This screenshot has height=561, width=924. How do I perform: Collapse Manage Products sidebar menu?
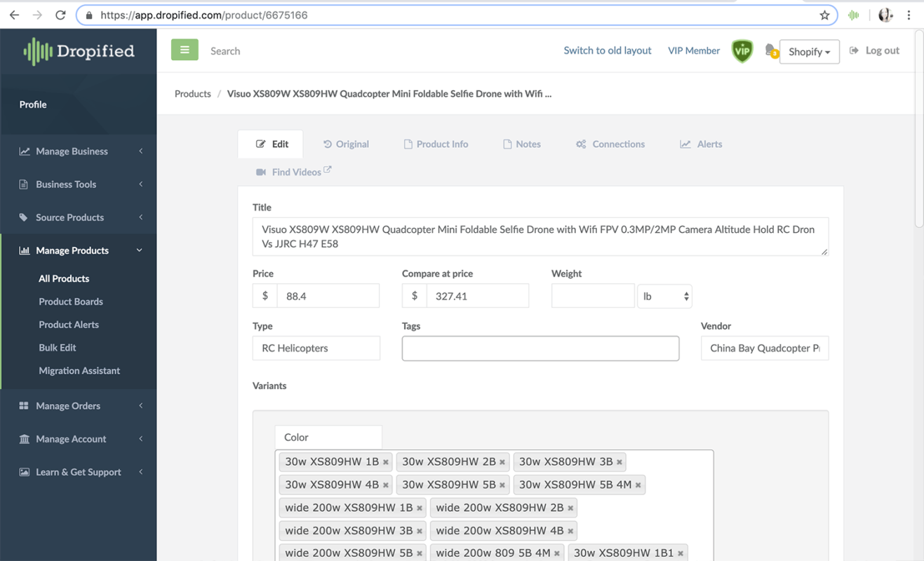(x=79, y=250)
